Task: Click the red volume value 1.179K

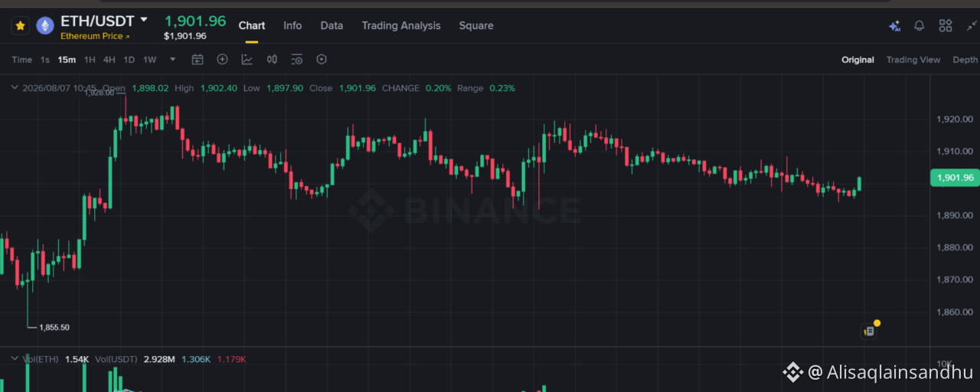Action: coord(231,359)
